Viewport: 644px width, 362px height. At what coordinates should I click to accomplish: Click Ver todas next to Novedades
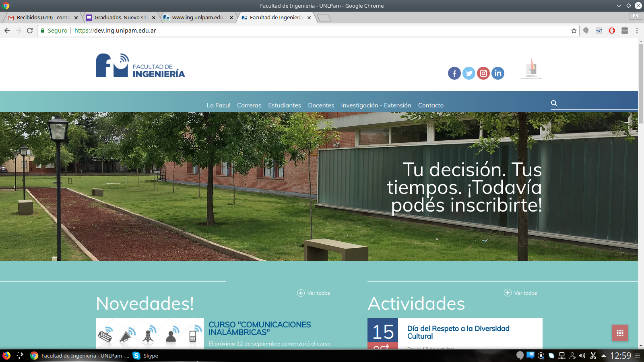(x=314, y=293)
